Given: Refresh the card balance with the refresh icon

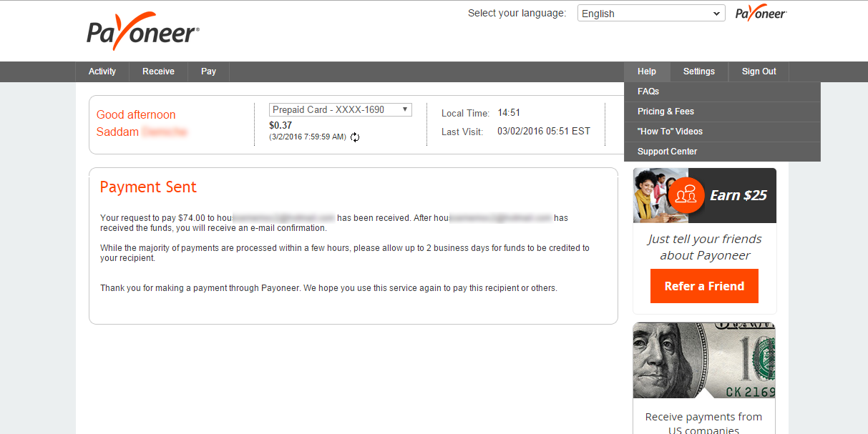Looking at the screenshot, I should [355, 137].
